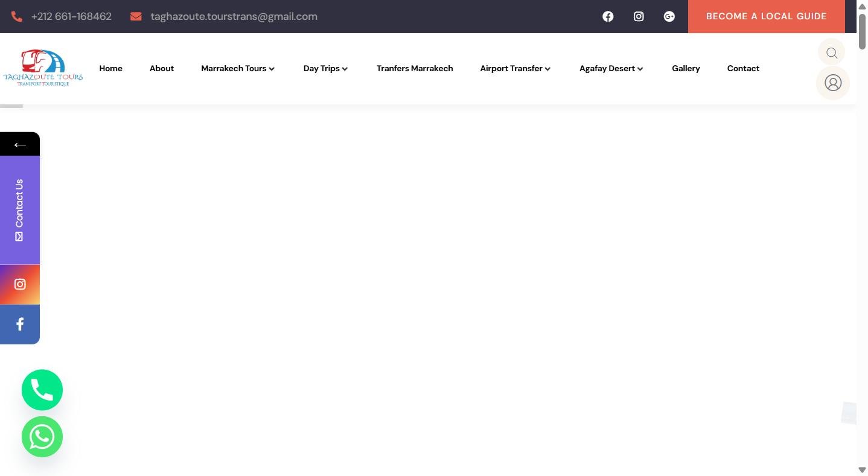
Task: Click the envelope email icon in top bar
Action: [x=136, y=16]
